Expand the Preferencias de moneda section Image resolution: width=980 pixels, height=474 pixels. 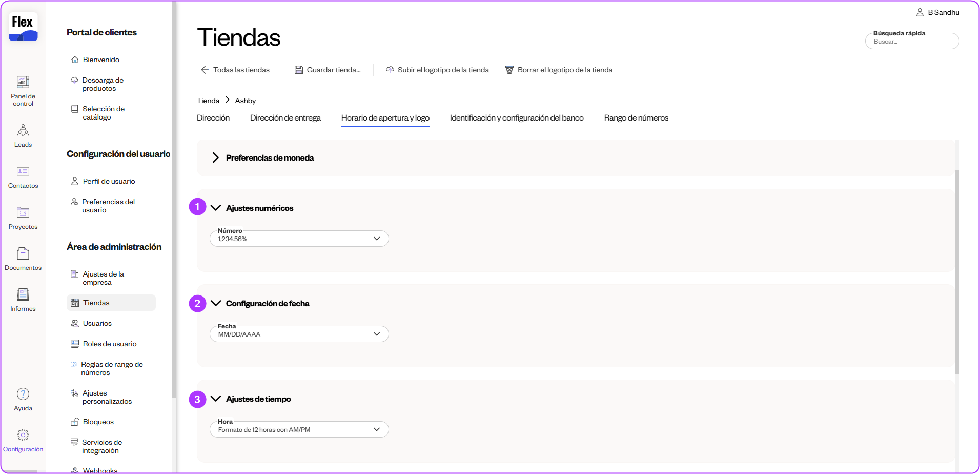(216, 157)
